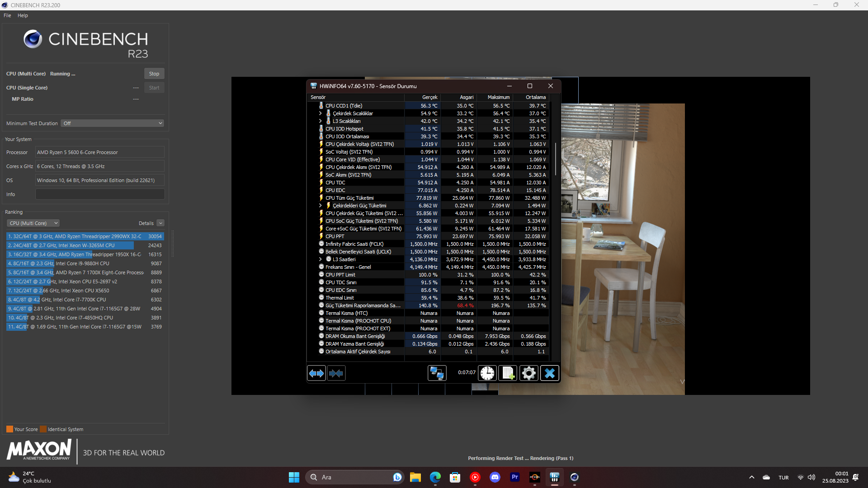Close sensors with the blue X icon
This screenshot has width=868, height=488.
pyautogui.click(x=549, y=373)
